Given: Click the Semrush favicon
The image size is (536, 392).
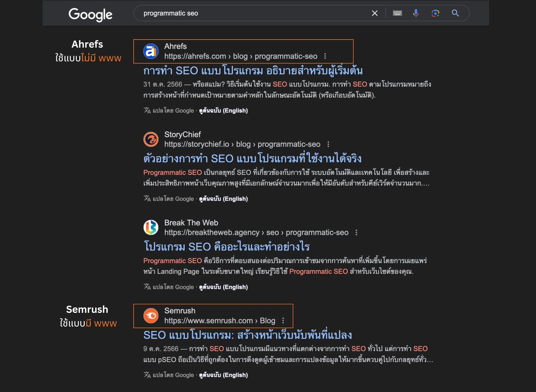Looking at the screenshot, I should [151, 316].
